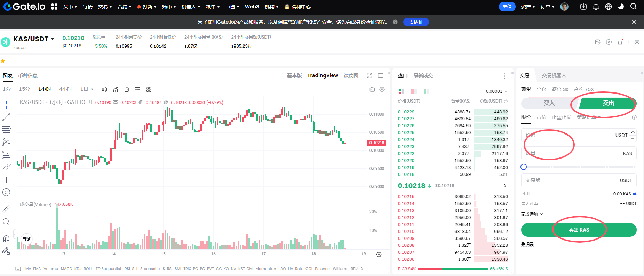Viewport: 644px width, 276px height.
Task: Click the price alert bell icon
Action: click(x=620, y=42)
